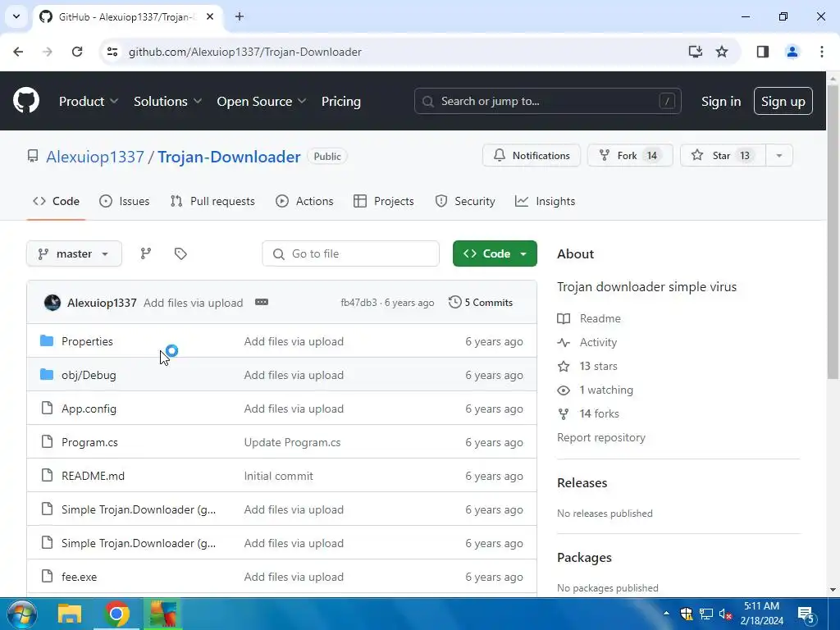Open the 5 Commits history link
The height and width of the screenshot is (630, 840).
point(481,302)
